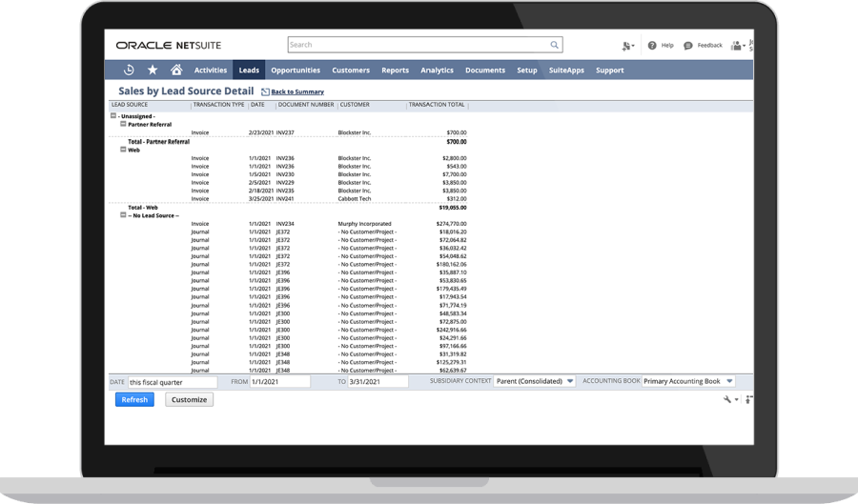858x504 pixels.
Task: Collapse the Partner Referral group
Action: click(123, 124)
